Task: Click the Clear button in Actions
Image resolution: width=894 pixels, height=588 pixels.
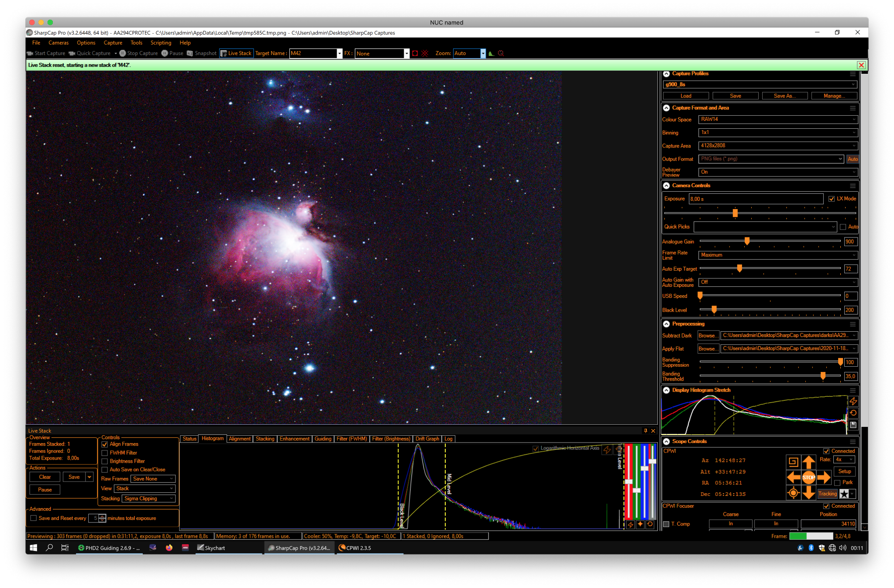Action: point(45,477)
